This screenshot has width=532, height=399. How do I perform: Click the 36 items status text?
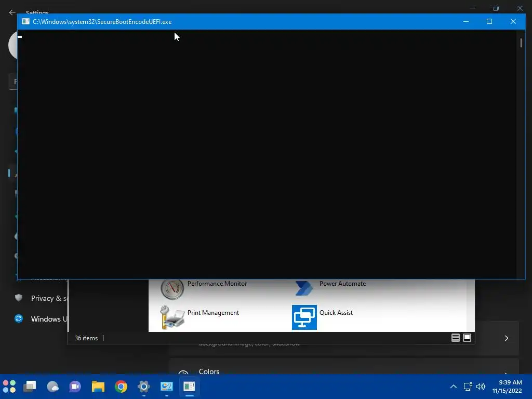tap(86, 338)
